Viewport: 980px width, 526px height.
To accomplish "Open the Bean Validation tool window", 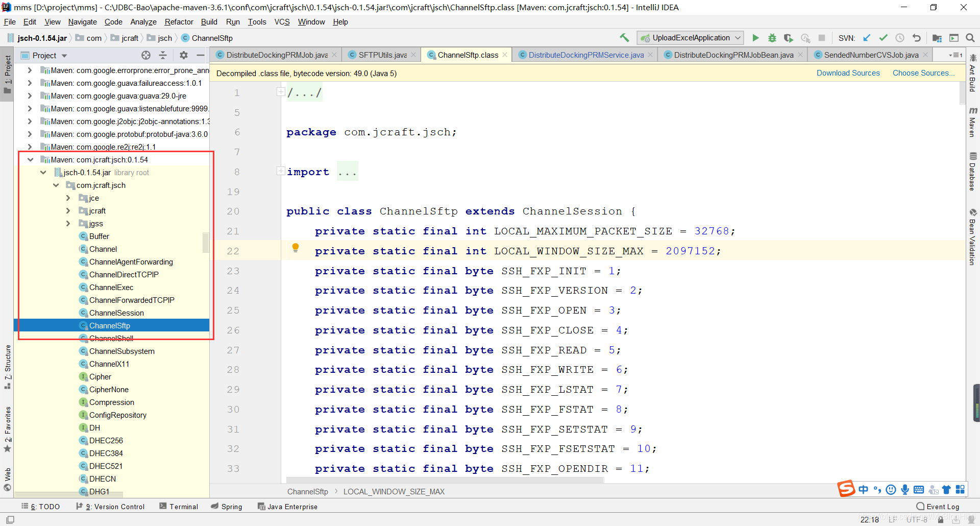I will (973, 237).
